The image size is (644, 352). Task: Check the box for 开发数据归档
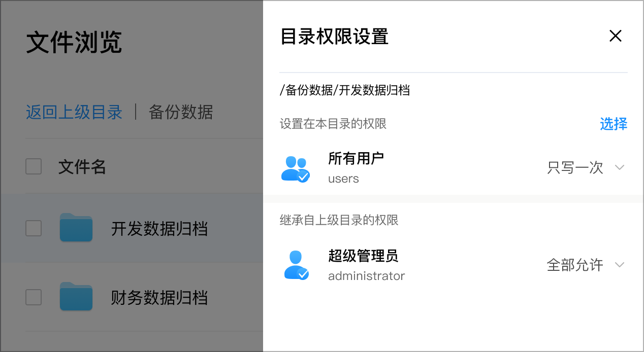coord(34,228)
